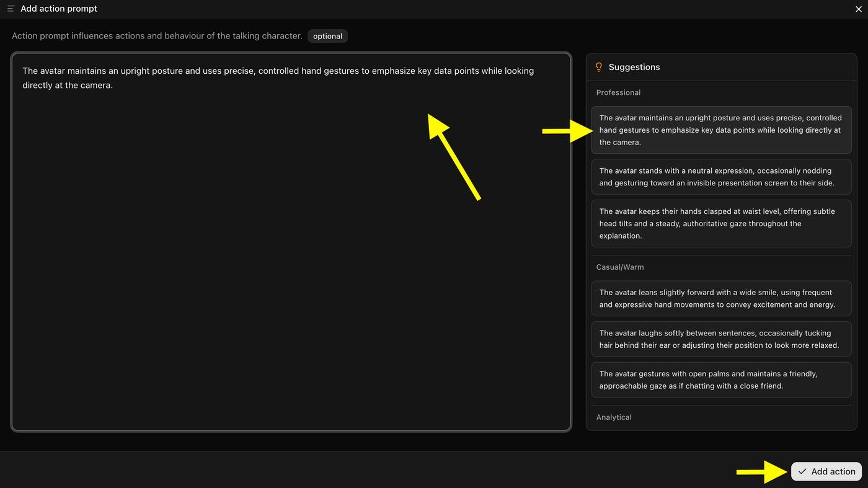The image size is (868, 488).
Task: Click the optional badge label
Action: [327, 36]
